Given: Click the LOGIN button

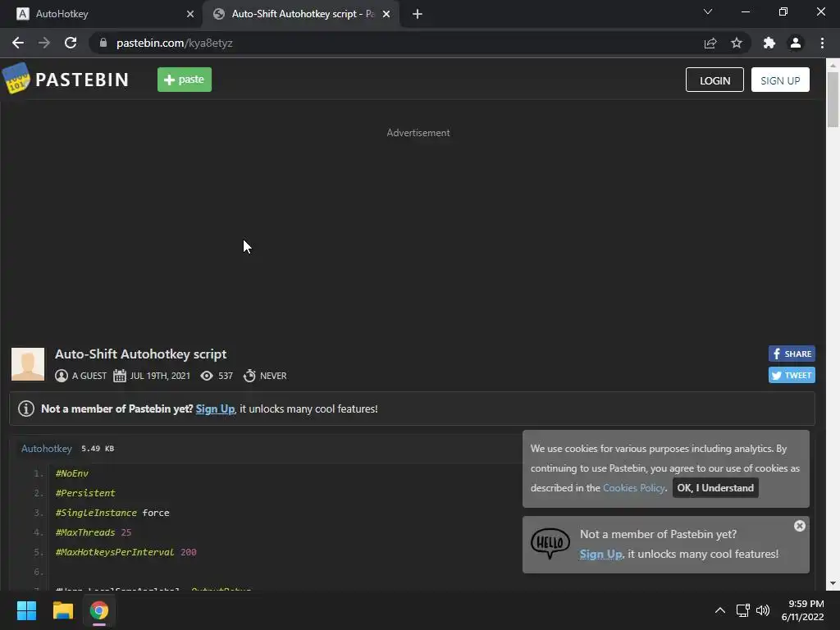Looking at the screenshot, I should [x=714, y=80].
